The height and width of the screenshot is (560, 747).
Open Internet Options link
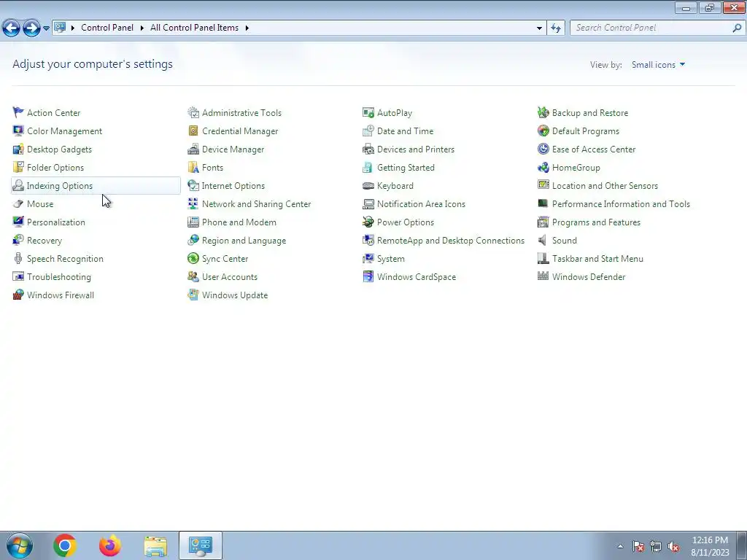pyautogui.click(x=233, y=186)
